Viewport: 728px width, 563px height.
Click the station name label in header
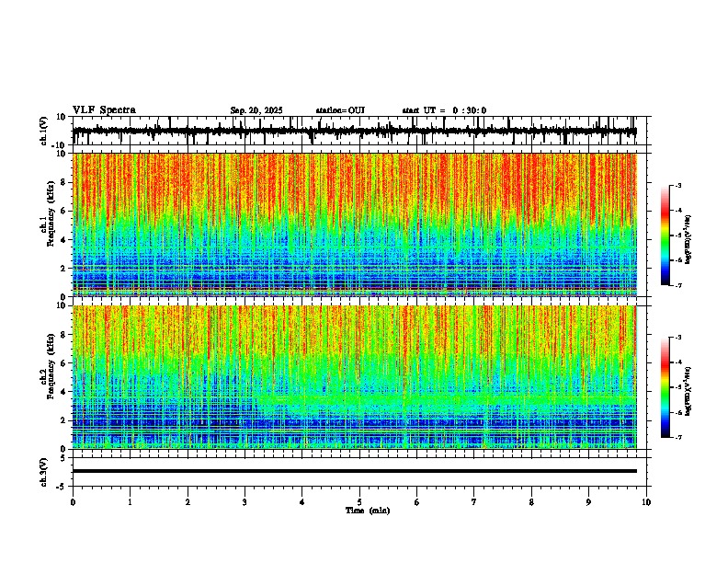340,110
